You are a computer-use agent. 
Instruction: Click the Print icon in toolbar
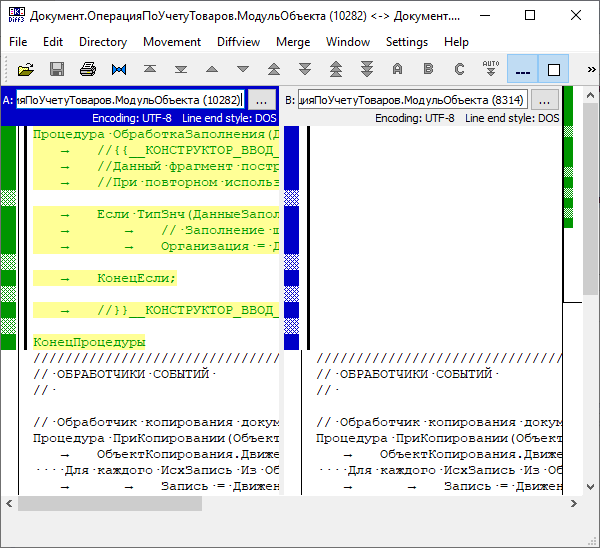pos(88,69)
